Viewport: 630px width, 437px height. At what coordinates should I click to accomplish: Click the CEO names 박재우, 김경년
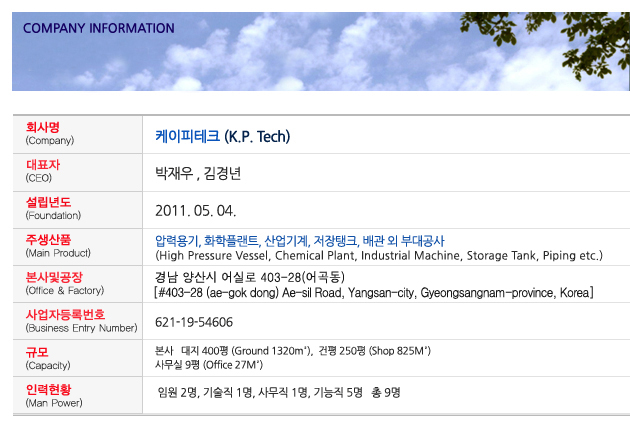(x=198, y=173)
